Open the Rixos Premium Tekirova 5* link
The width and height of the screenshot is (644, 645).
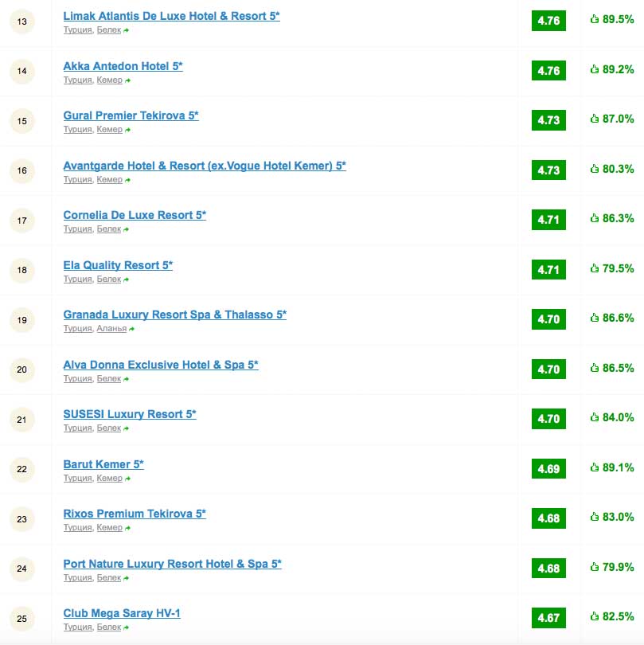coord(135,514)
